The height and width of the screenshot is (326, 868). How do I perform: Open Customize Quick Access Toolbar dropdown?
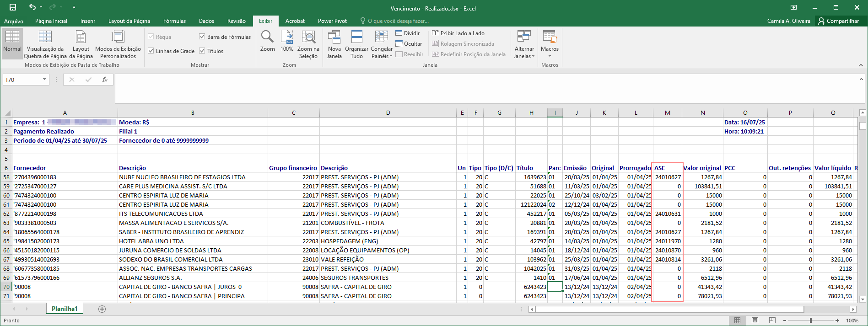(x=74, y=7)
